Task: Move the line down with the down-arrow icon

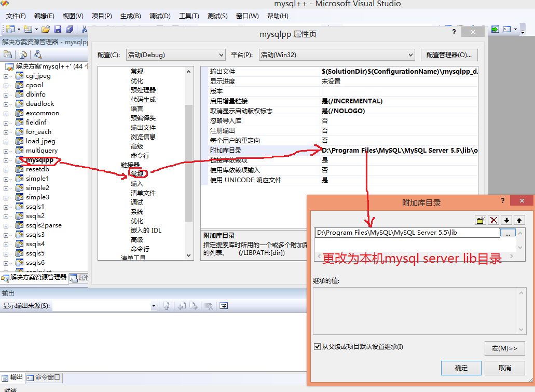Action: click(506, 220)
